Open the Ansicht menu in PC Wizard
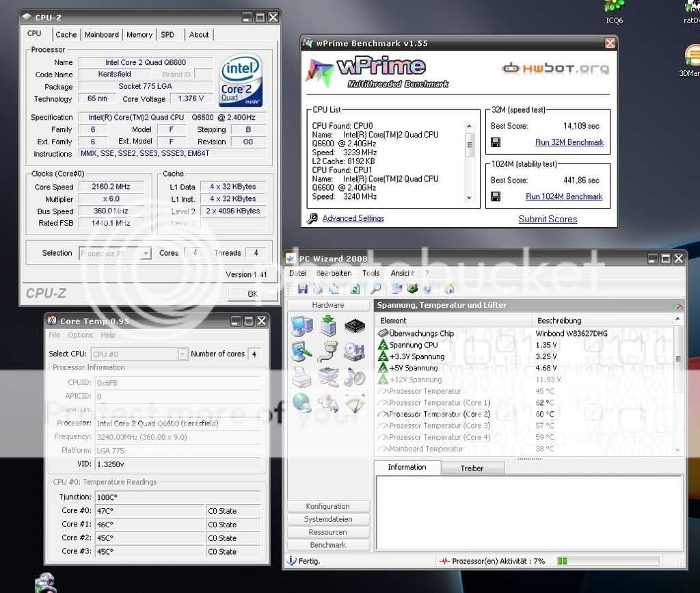Viewport: 700px width, 593px height. pyautogui.click(x=402, y=274)
